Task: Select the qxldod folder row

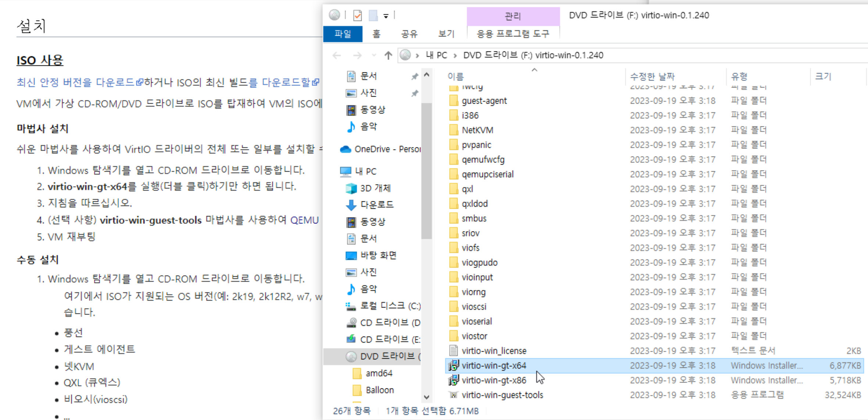Action: pos(654,204)
